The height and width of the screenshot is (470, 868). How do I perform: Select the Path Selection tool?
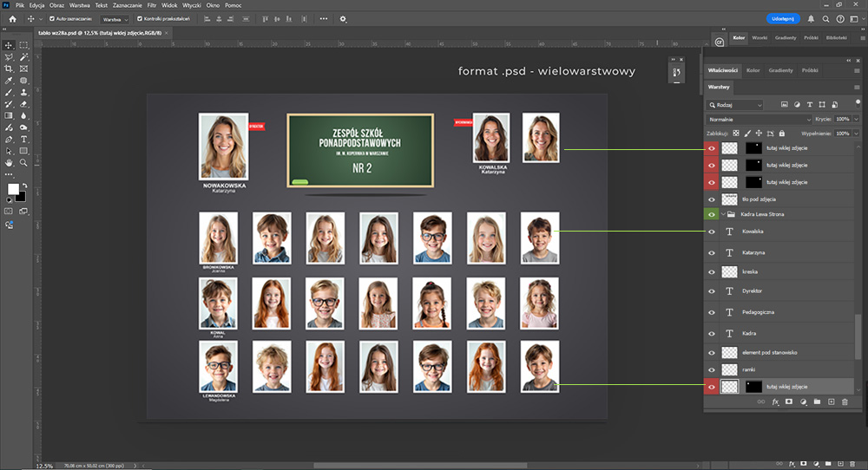(x=9, y=151)
